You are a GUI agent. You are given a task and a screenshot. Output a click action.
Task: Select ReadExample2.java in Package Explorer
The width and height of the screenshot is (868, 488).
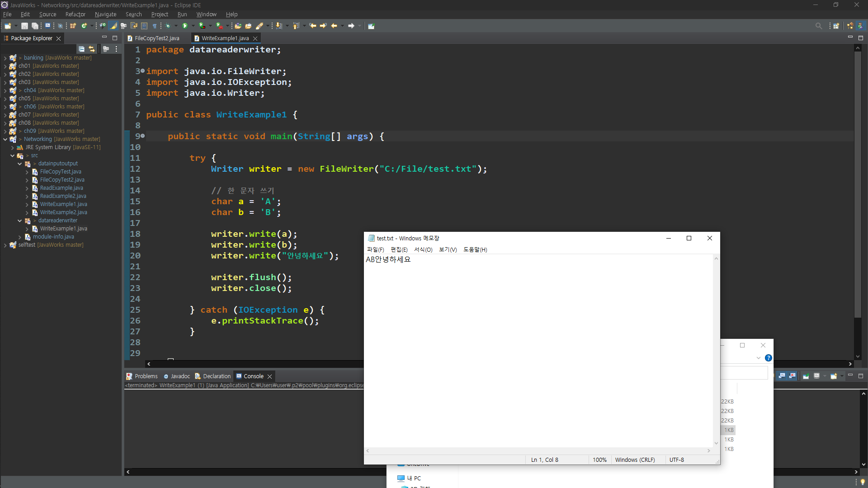(x=63, y=196)
